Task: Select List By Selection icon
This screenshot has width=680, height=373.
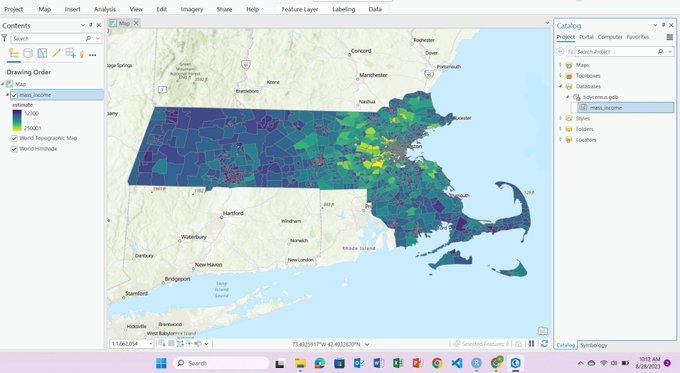Action: [42, 53]
